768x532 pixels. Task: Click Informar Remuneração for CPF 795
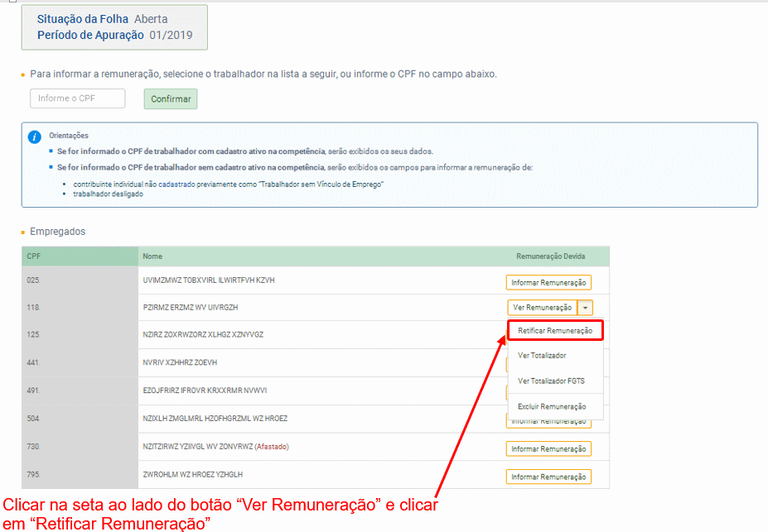549,477
